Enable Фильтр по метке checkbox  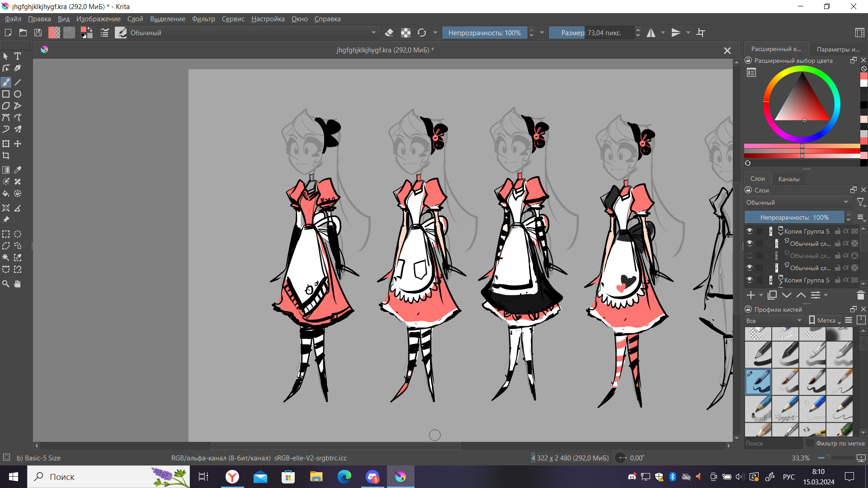point(810,443)
